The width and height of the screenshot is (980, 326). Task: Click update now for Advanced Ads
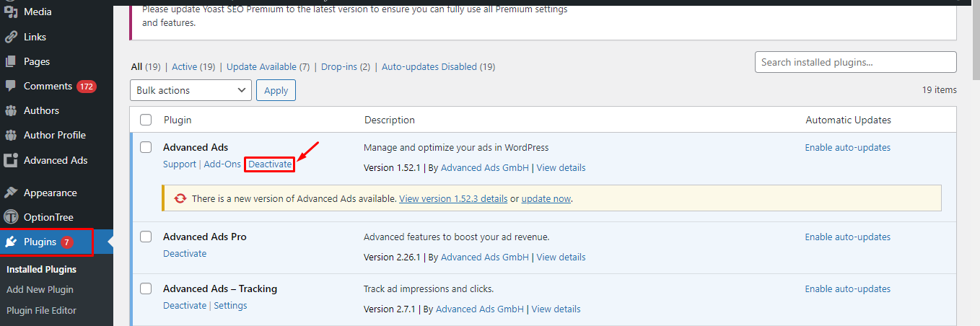tap(546, 198)
